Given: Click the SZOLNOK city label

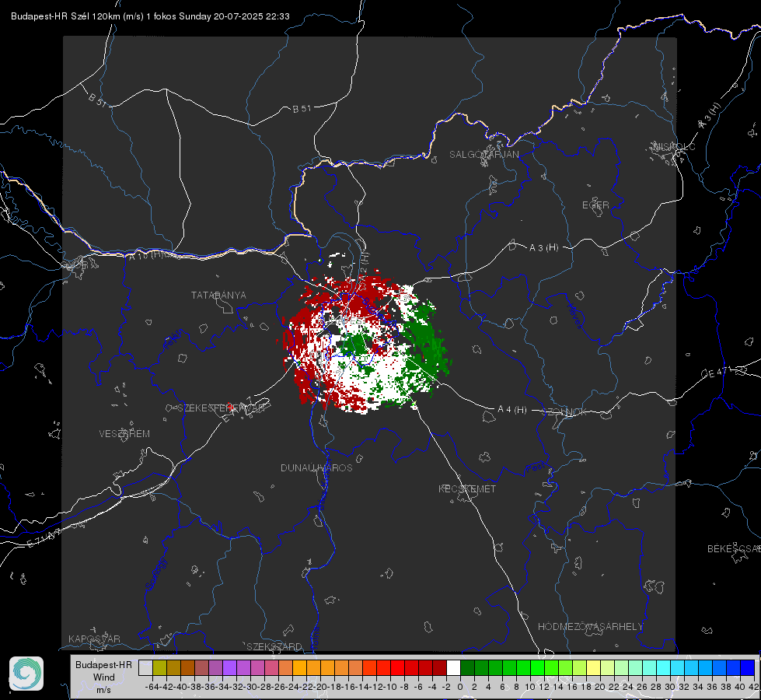Looking at the screenshot, I should pyautogui.click(x=564, y=411).
